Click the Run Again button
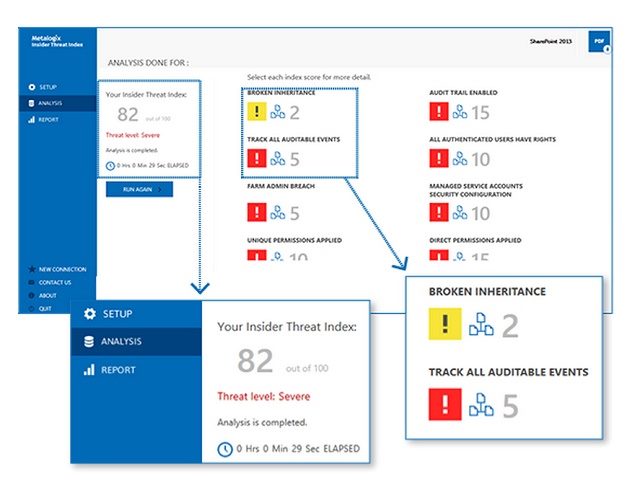The width and height of the screenshot is (640, 480). point(139,189)
